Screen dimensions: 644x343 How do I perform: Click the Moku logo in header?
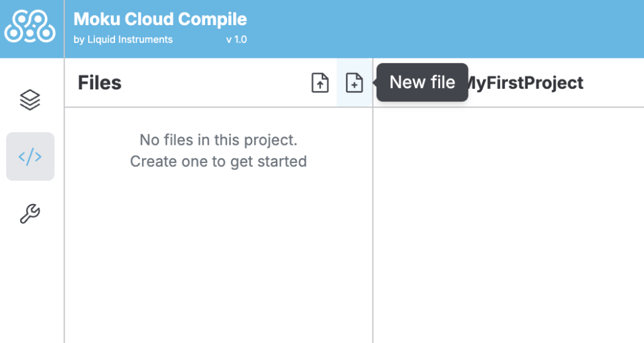click(30, 27)
